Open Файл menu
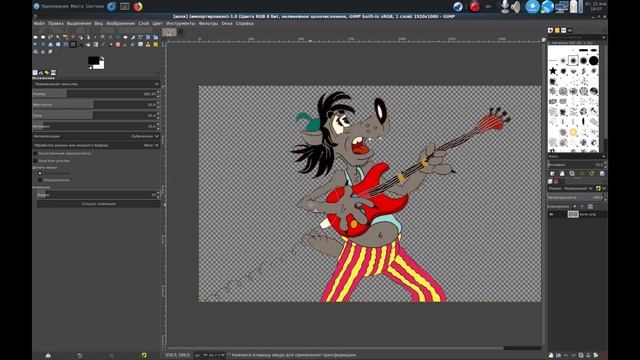 (39, 24)
